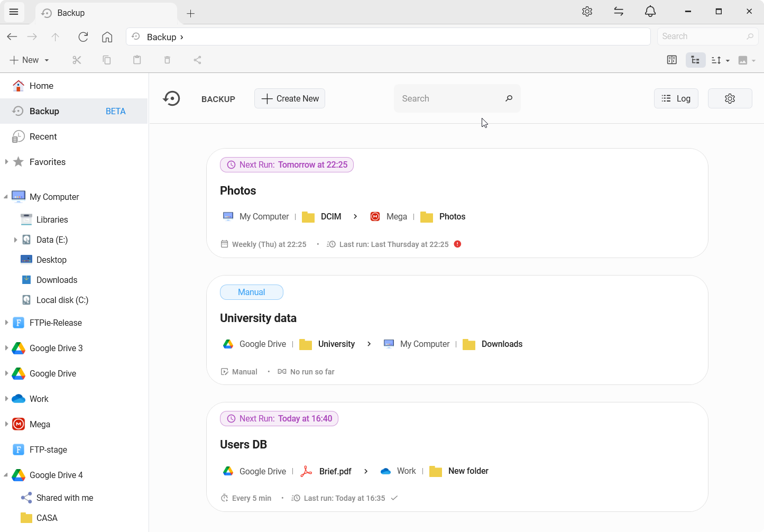Select the Share icon in the toolbar

coord(197,60)
